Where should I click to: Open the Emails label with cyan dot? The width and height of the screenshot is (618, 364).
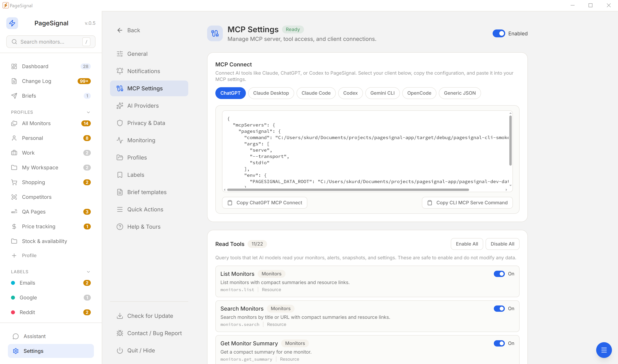[x=51, y=283]
